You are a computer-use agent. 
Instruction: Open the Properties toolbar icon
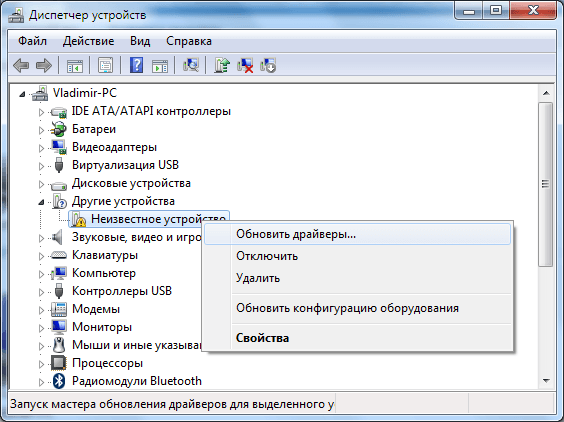(x=105, y=65)
